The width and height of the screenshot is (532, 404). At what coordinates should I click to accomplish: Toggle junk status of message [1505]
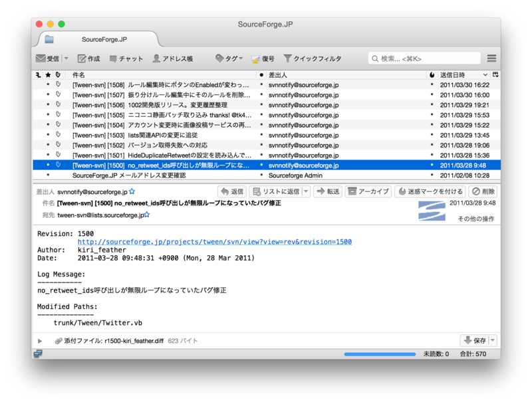(432, 114)
